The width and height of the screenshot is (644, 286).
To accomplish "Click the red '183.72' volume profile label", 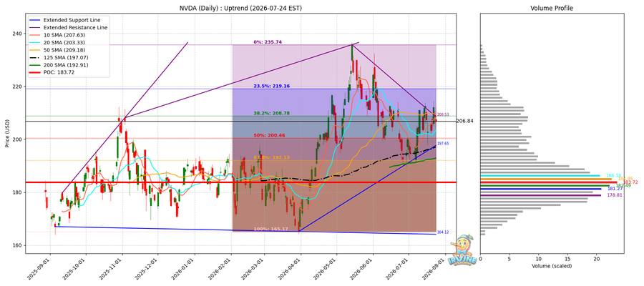I will coord(631,182).
